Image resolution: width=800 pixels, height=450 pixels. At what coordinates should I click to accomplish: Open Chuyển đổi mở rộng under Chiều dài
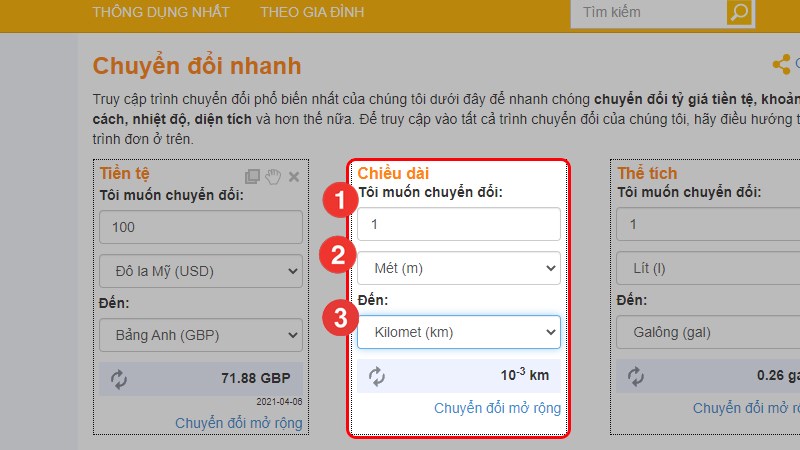point(497,408)
